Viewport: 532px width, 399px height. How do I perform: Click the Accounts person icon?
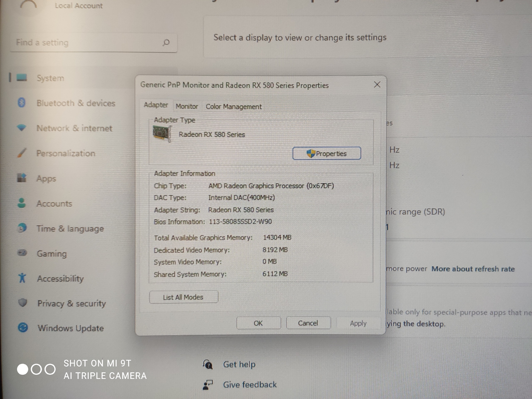[22, 203]
